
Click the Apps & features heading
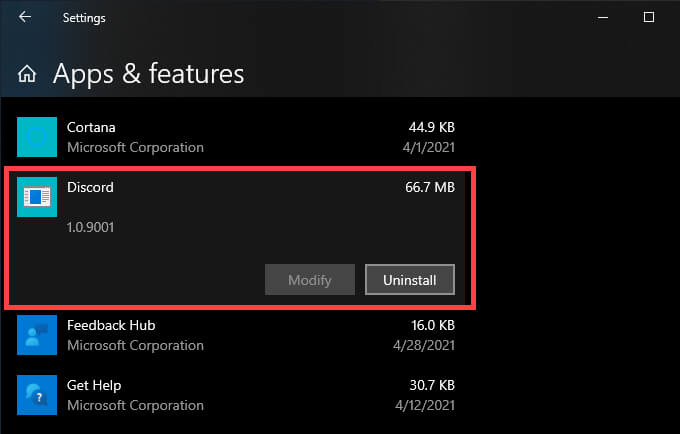pos(148,73)
